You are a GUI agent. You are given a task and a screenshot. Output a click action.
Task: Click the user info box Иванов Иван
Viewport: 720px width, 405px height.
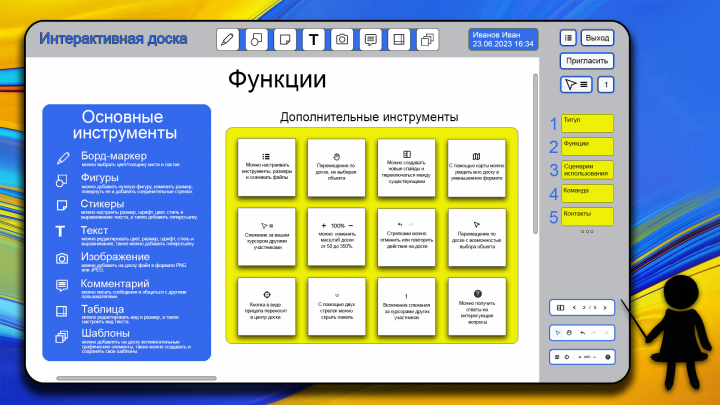(x=503, y=39)
